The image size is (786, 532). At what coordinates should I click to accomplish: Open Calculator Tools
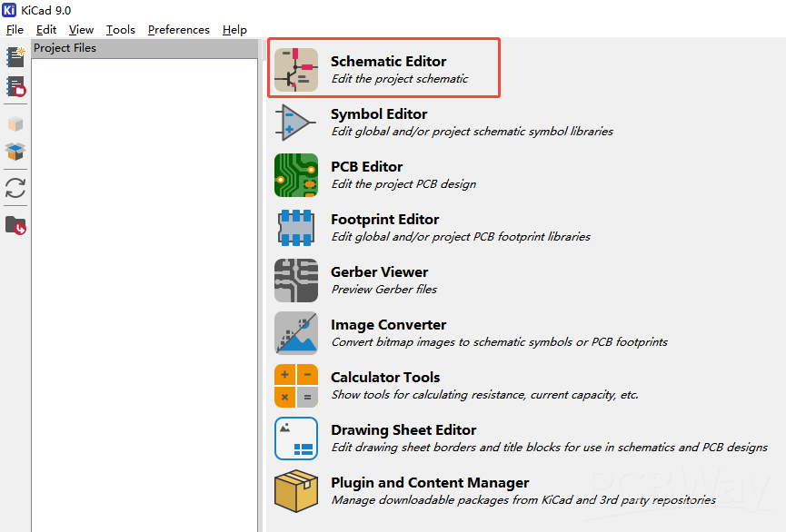[x=296, y=386]
